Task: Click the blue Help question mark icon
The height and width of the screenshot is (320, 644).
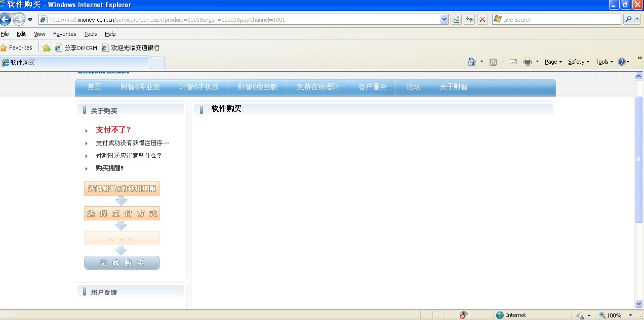Action: point(622,62)
